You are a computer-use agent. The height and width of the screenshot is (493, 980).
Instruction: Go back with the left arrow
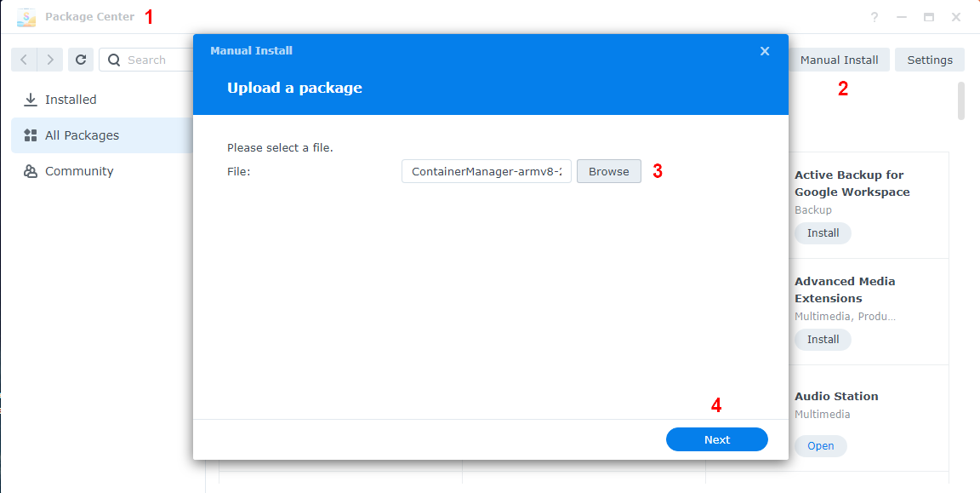(25, 60)
